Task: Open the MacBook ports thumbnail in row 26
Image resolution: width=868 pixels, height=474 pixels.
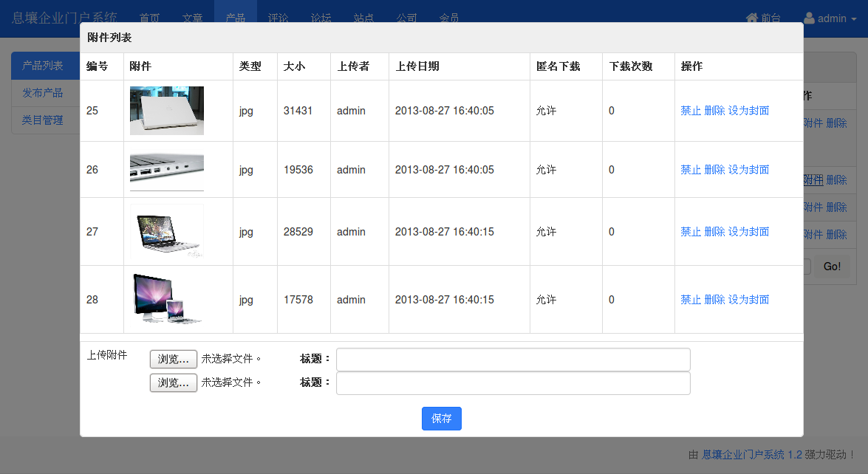Action: click(167, 170)
